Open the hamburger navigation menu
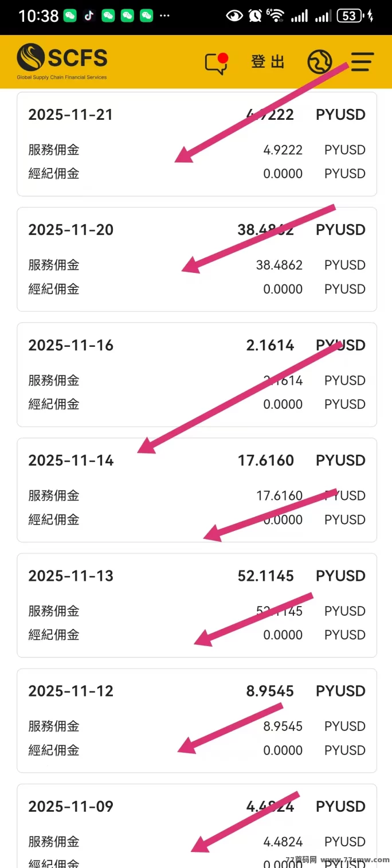The width and height of the screenshot is (392, 868). [361, 61]
